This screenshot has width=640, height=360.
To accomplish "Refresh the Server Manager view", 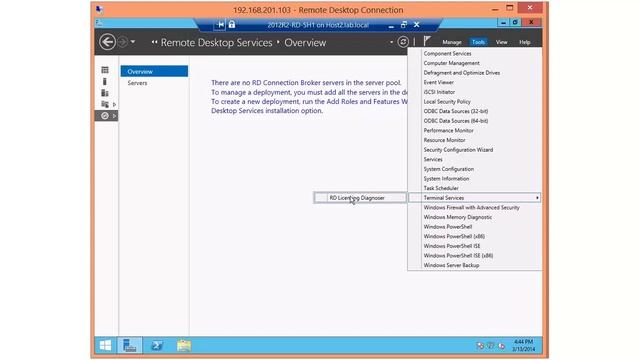I will (x=403, y=42).
